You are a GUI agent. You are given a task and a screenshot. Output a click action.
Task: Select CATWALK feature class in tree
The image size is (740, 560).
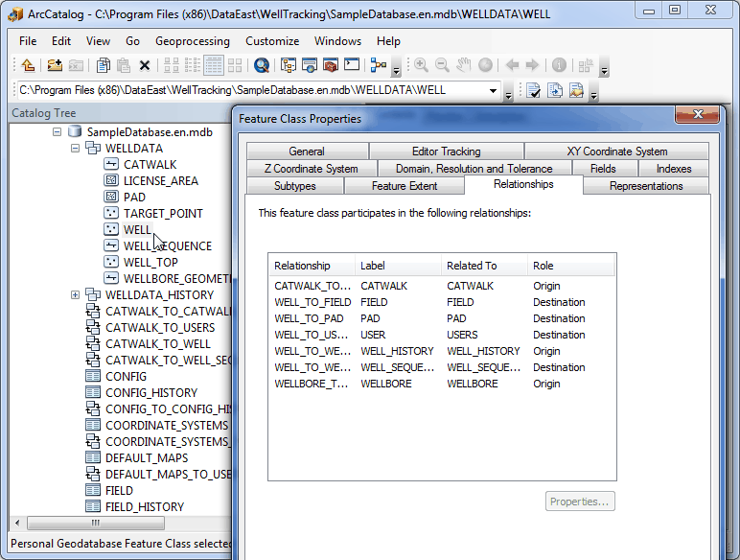(x=150, y=165)
